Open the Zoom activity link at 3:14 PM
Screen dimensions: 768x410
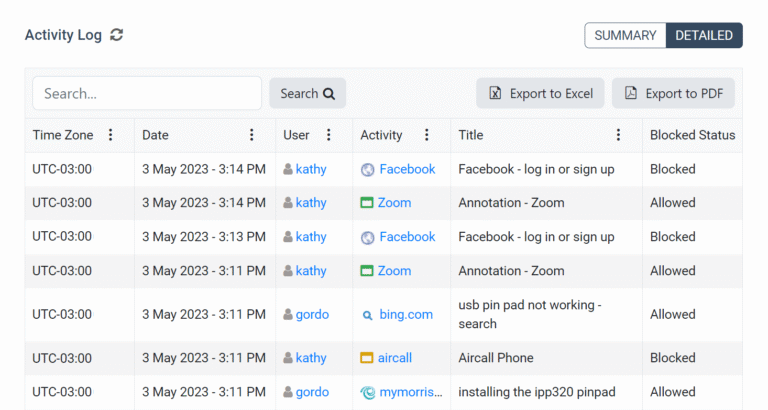tap(394, 203)
